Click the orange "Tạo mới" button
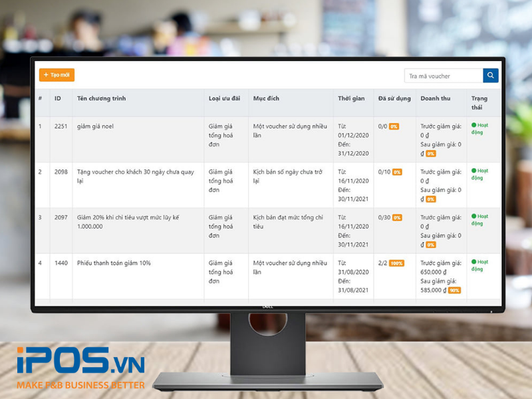This screenshot has height=399, width=532. click(x=57, y=75)
